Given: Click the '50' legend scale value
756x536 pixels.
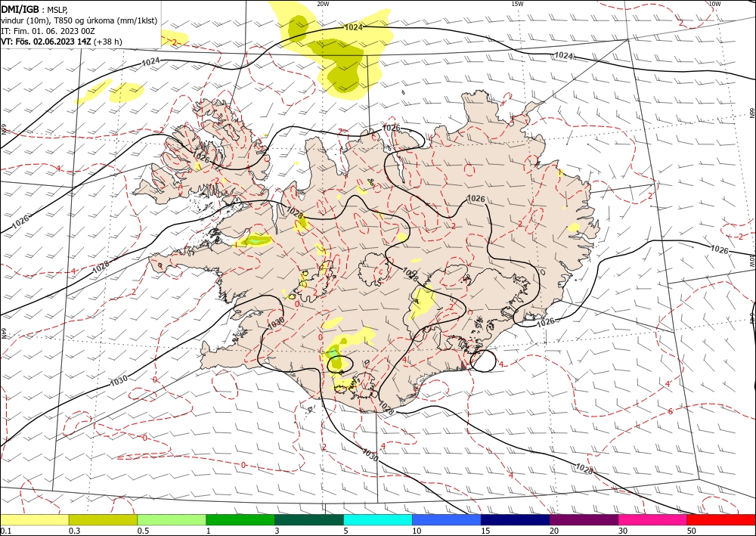Looking at the screenshot, I should pyautogui.click(x=692, y=531).
